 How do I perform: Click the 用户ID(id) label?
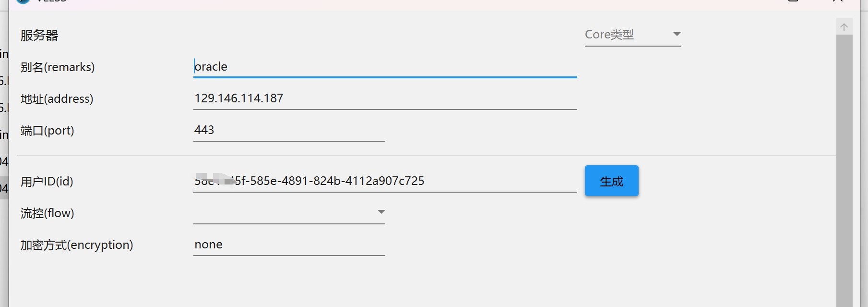click(47, 182)
